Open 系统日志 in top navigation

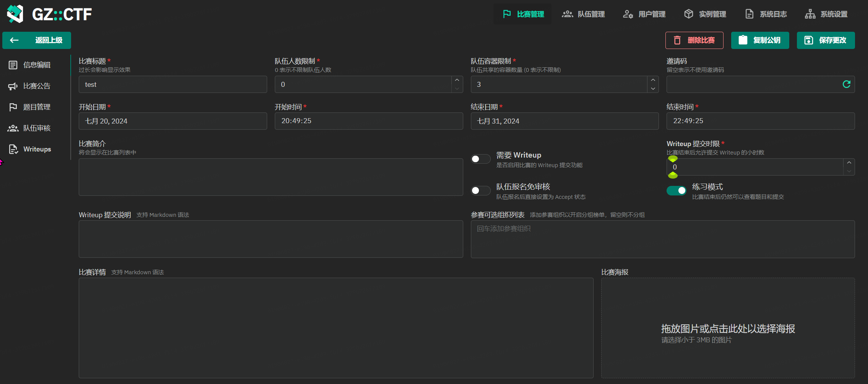tap(766, 14)
